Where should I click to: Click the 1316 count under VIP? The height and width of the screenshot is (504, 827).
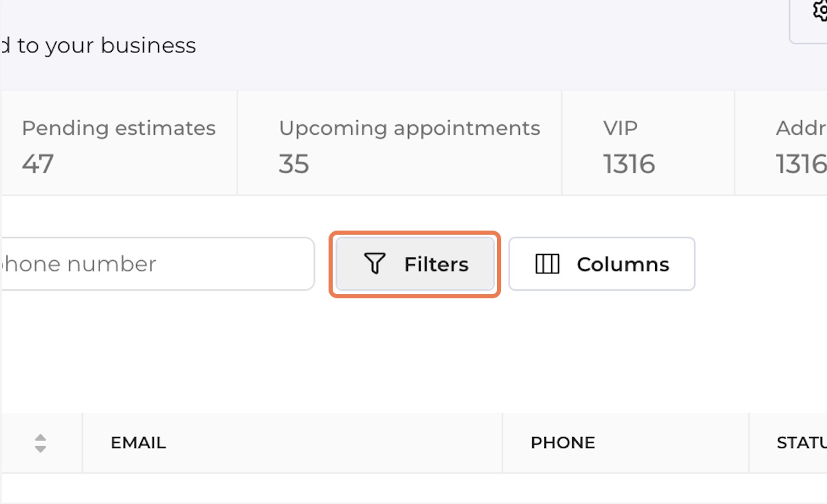coord(629,164)
